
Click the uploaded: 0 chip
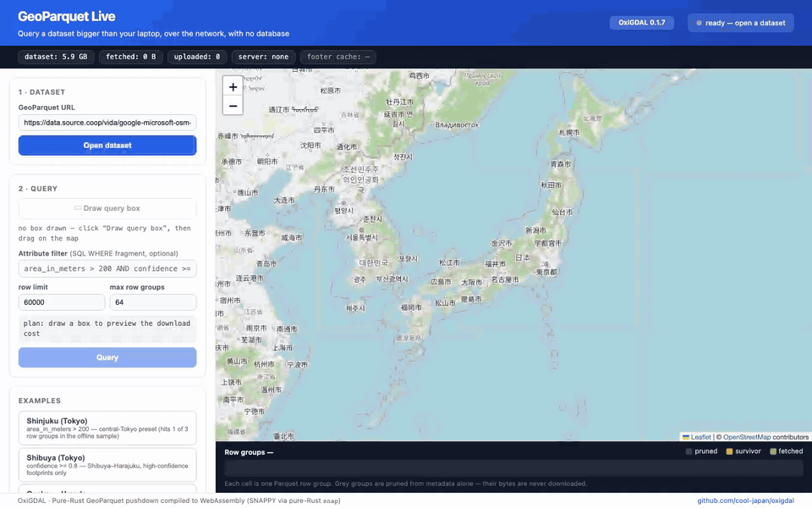[197, 57]
